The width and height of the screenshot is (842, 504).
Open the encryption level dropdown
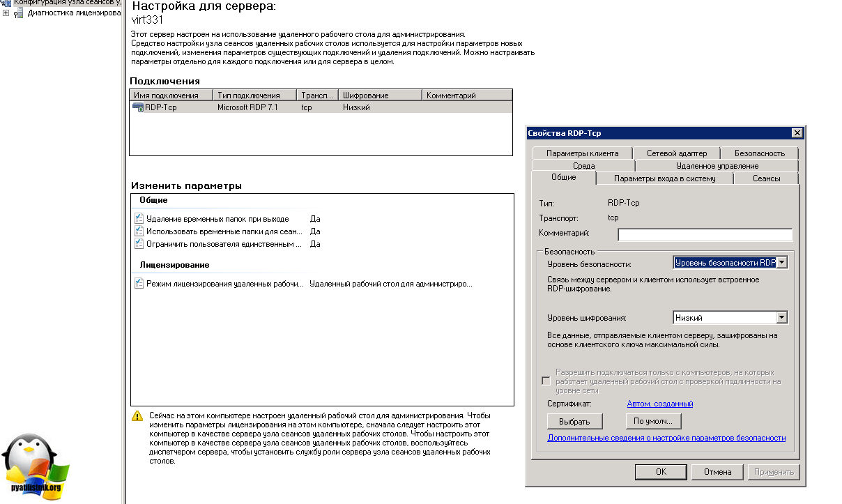click(781, 318)
